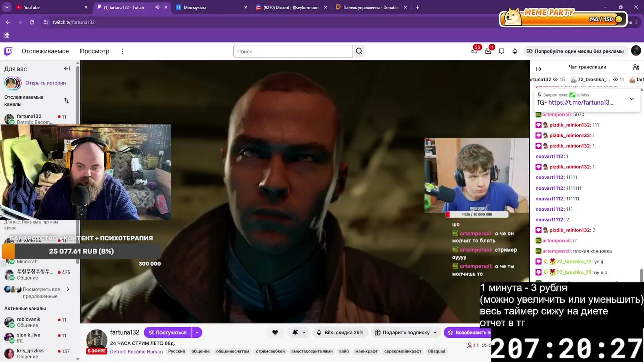
Task: Click the майнкрафт tag
Action: pyautogui.click(x=366, y=351)
